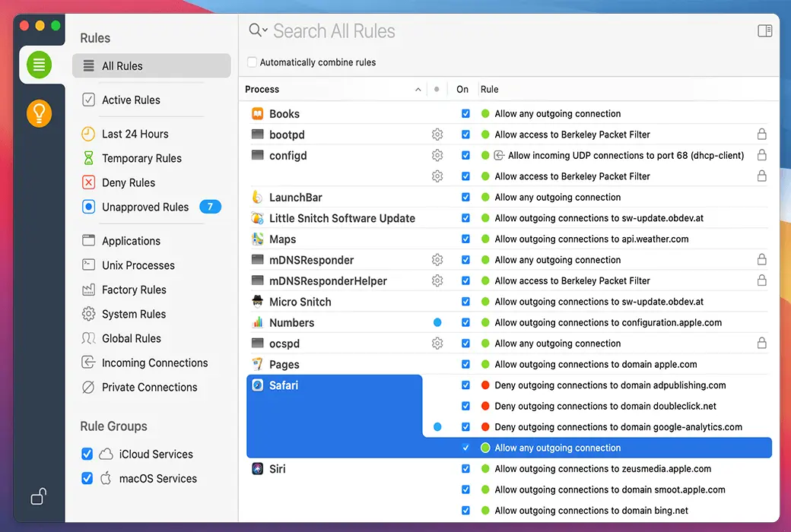Image resolution: width=791 pixels, height=532 pixels.
Task: Select the mDNSResponderHelper process name
Action: tap(328, 281)
